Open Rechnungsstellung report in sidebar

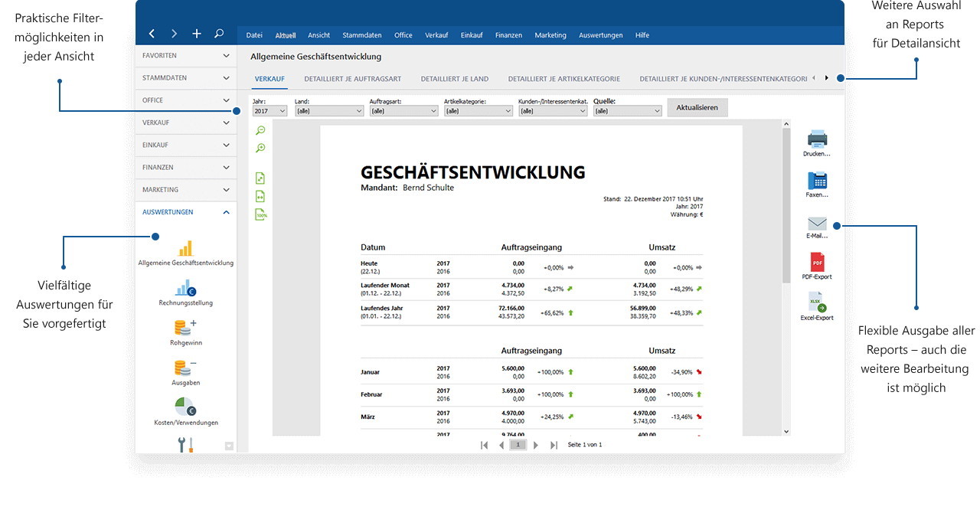(x=185, y=289)
